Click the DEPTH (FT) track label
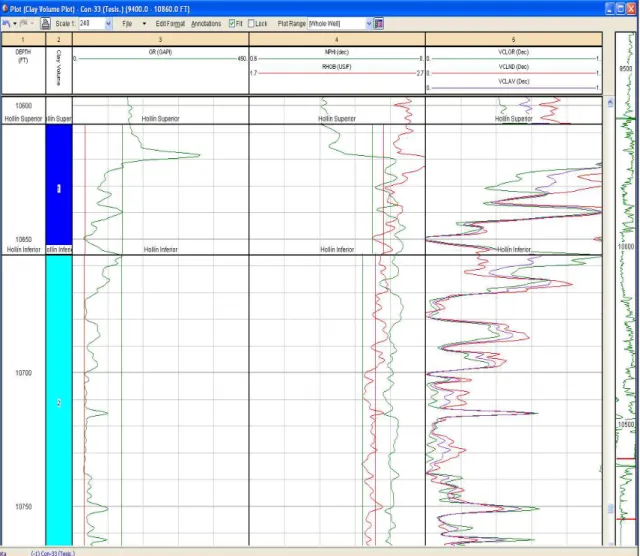This screenshot has height=556, width=640. tap(23, 56)
